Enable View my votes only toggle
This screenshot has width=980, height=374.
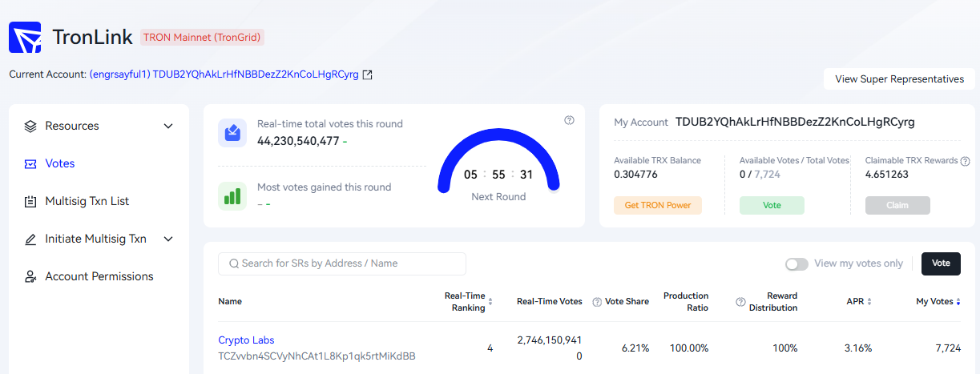[x=797, y=263]
